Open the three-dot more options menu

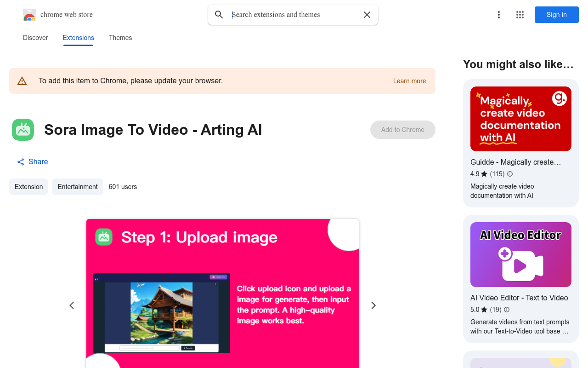499,15
